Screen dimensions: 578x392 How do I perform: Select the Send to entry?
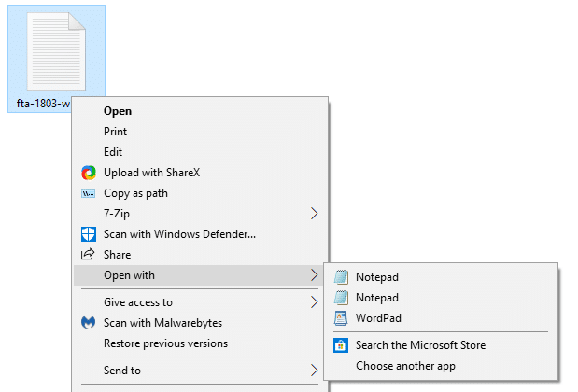pyautogui.click(x=200, y=371)
